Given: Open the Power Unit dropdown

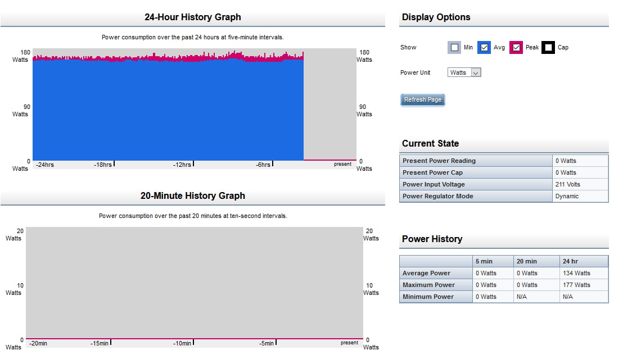Looking at the screenshot, I should click(464, 72).
